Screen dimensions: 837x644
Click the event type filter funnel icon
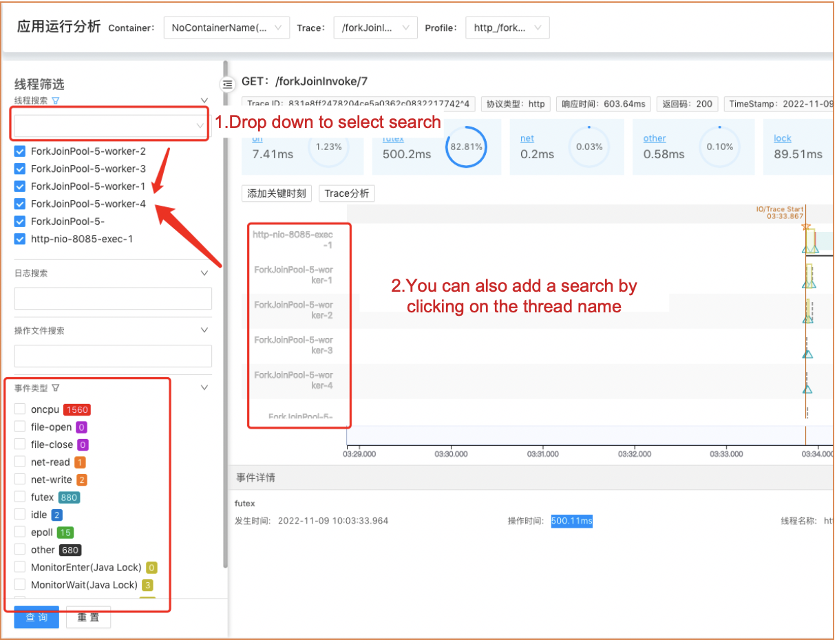click(x=56, y=388)
